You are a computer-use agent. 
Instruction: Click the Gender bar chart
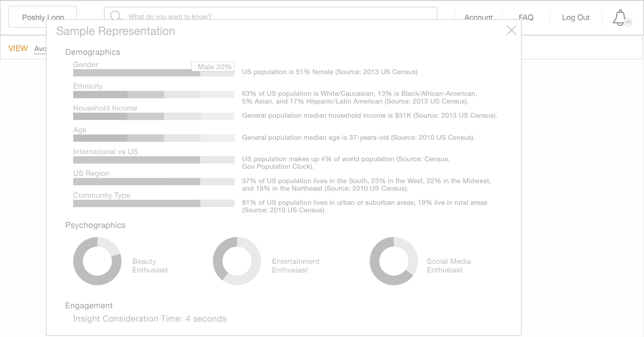154,73
